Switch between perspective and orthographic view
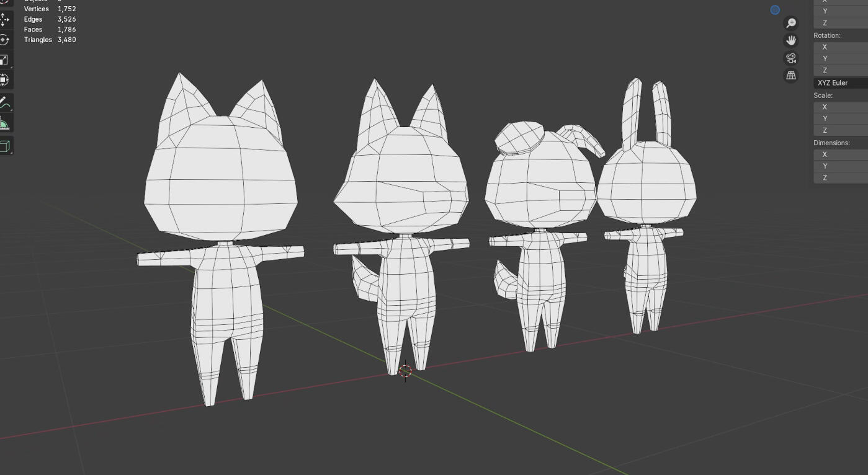 point(791,75)
